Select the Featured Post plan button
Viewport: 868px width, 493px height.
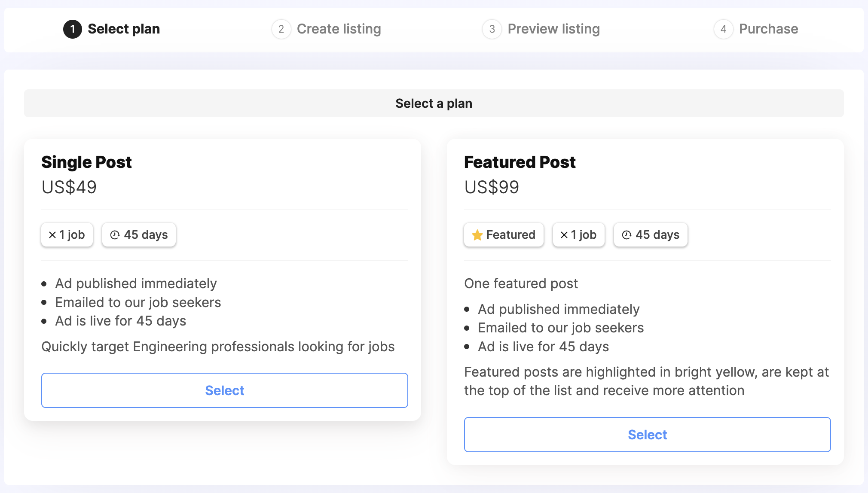[647, 435]
